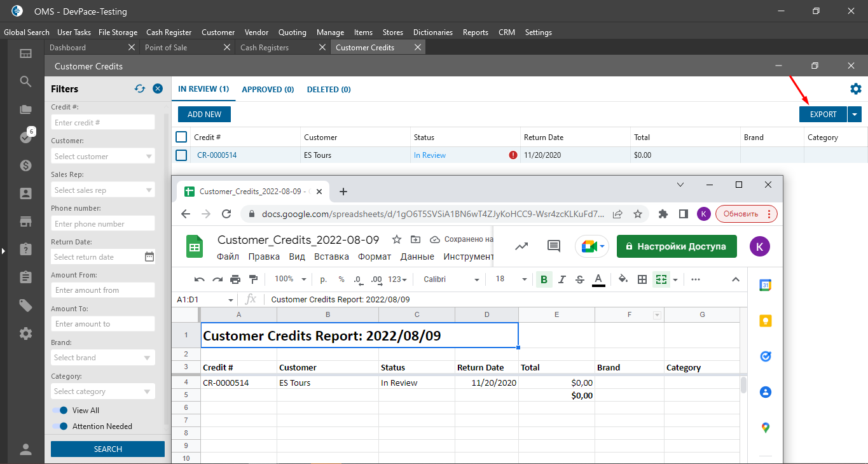
Task: Expand the Select customer dropdown
Action: [x=149, y=157]
